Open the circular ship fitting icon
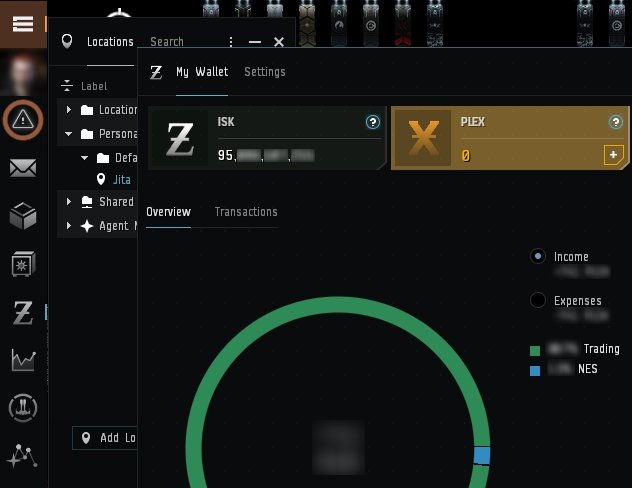This screenshot has width=632, height=488. click(23, 408)
